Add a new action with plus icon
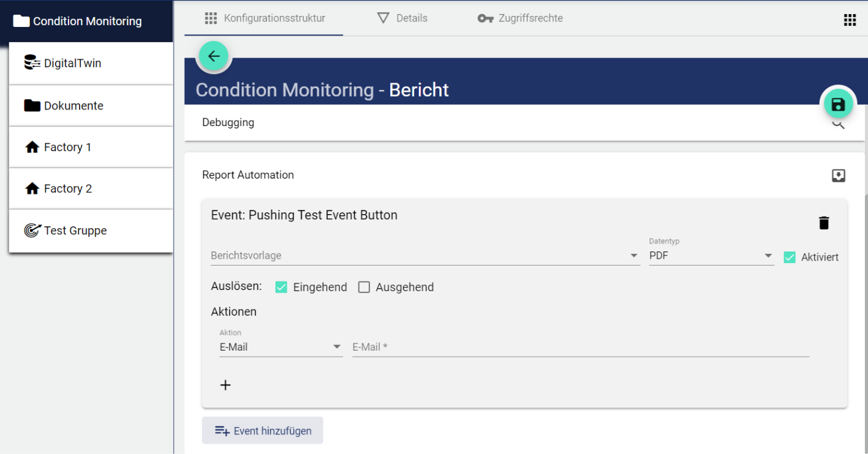868x454 pixels. 225,385
